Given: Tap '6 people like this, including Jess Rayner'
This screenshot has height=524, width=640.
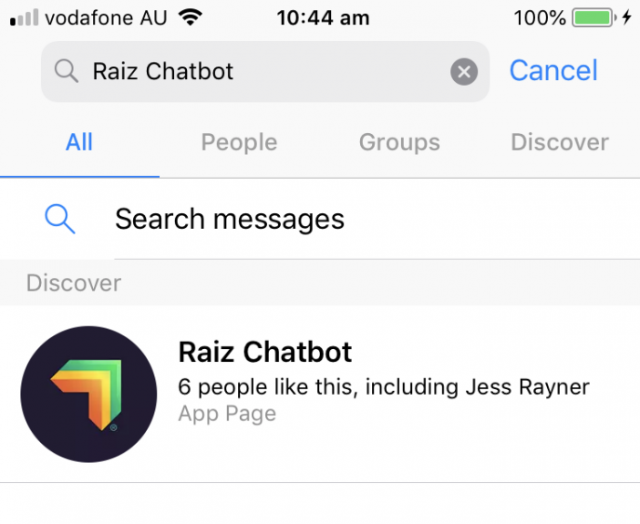Looking at the screenshot, I should pyautogui.click(x=384, y=386).
